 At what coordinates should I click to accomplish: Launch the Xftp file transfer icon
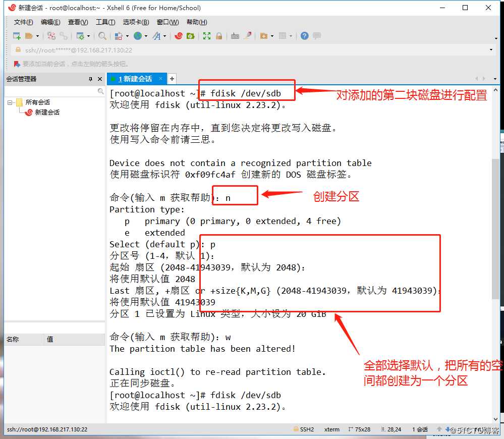click(x=191, y=36)
